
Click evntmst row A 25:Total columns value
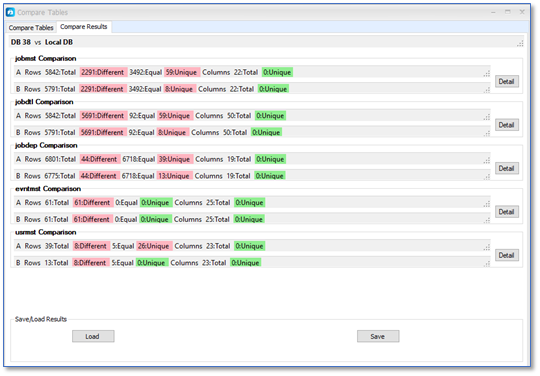point(218,202)
